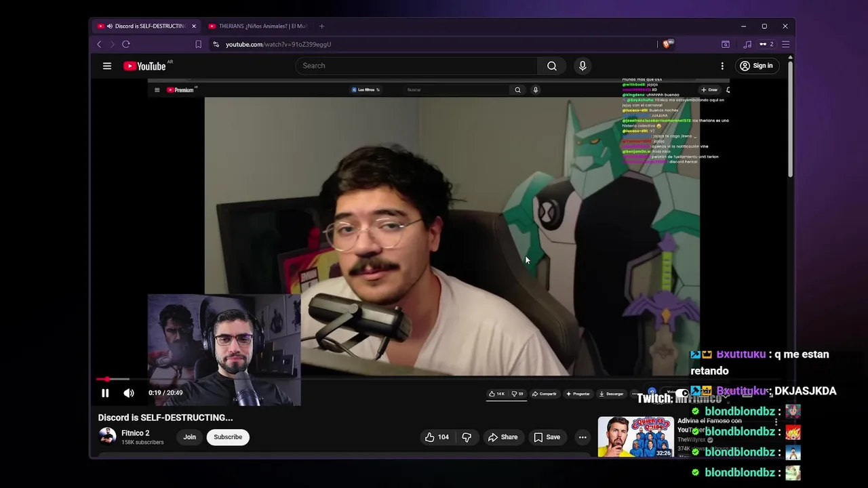
Task: Reload the page with refresh icon
Action: click(126, 44)
